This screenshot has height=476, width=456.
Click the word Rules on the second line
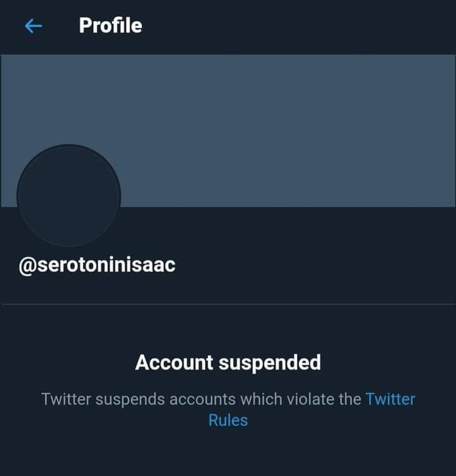[228, 420]
